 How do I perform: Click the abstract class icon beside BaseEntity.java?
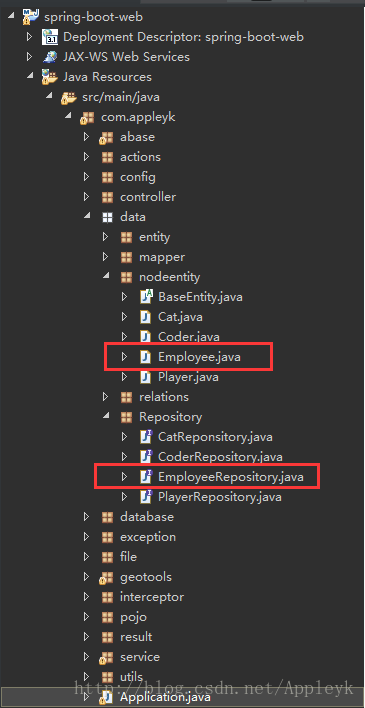[146, 297]
